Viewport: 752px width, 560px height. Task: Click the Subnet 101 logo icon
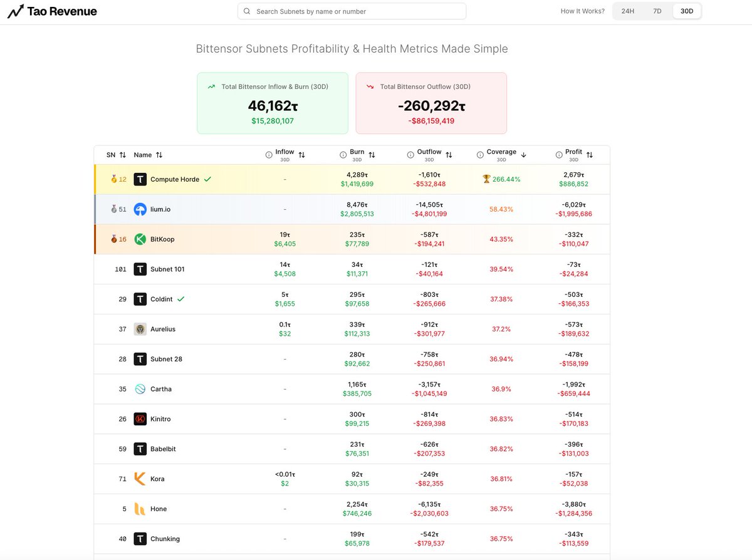click(x=140, y=269)
